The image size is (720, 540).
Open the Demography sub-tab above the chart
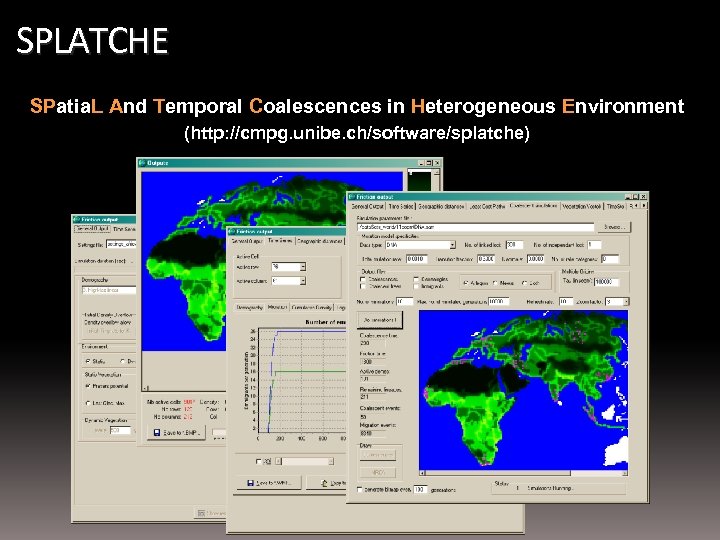[x=249, y=307]
